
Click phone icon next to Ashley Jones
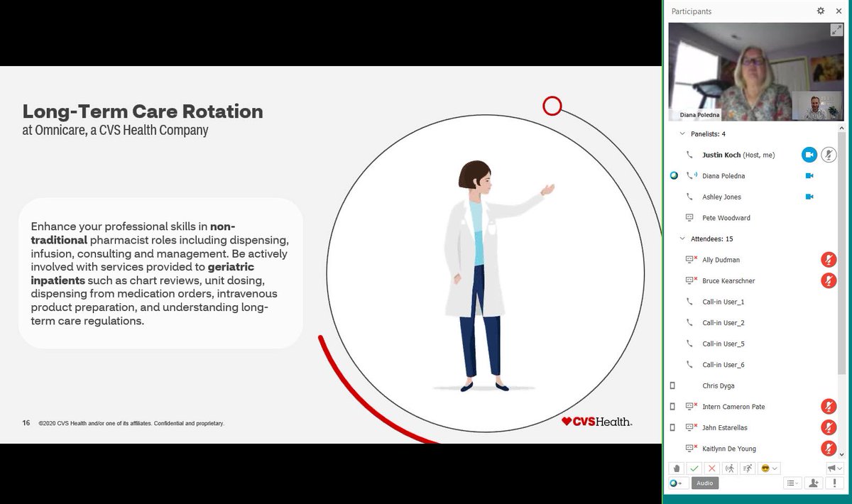[689, 197]
